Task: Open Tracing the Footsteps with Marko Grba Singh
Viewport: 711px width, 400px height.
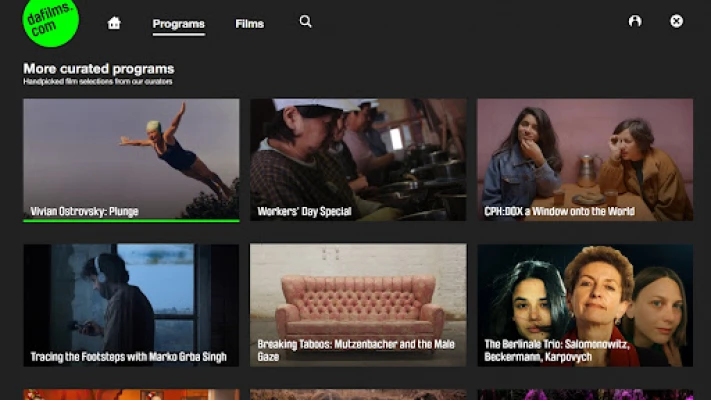Action: [x=131, y=305]
